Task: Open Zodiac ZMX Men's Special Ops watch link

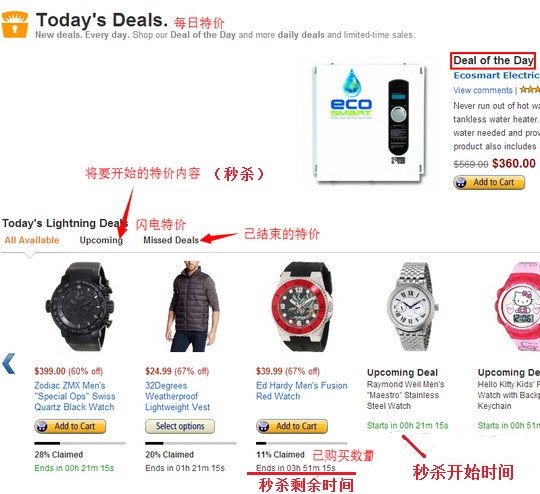Action: (75, 396)
